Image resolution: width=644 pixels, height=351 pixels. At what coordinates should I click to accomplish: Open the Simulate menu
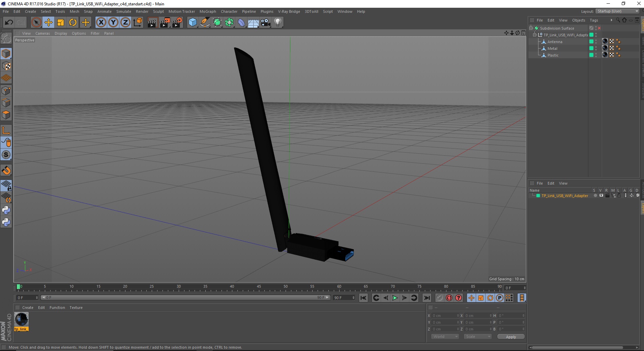coord(124,11)
